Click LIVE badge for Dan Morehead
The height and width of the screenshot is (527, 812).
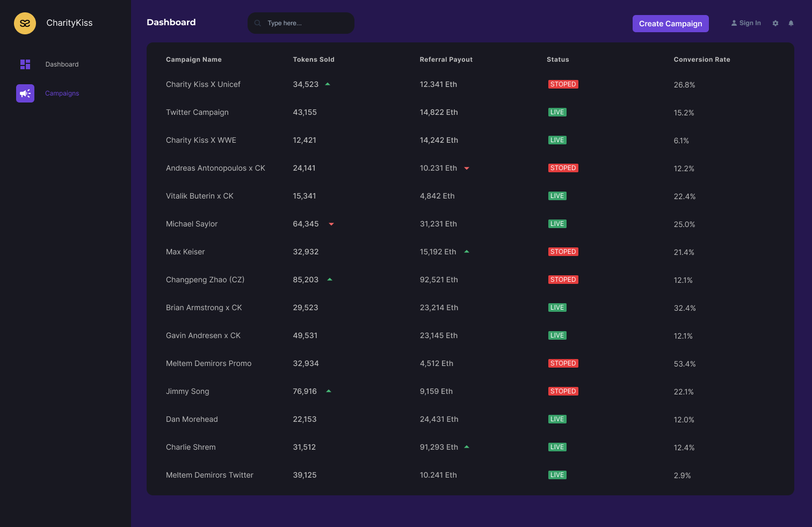(x=557, y=419)
